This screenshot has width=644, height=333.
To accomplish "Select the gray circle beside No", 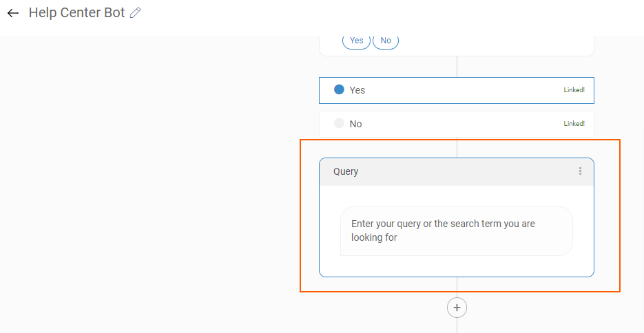I will [339, 124].
